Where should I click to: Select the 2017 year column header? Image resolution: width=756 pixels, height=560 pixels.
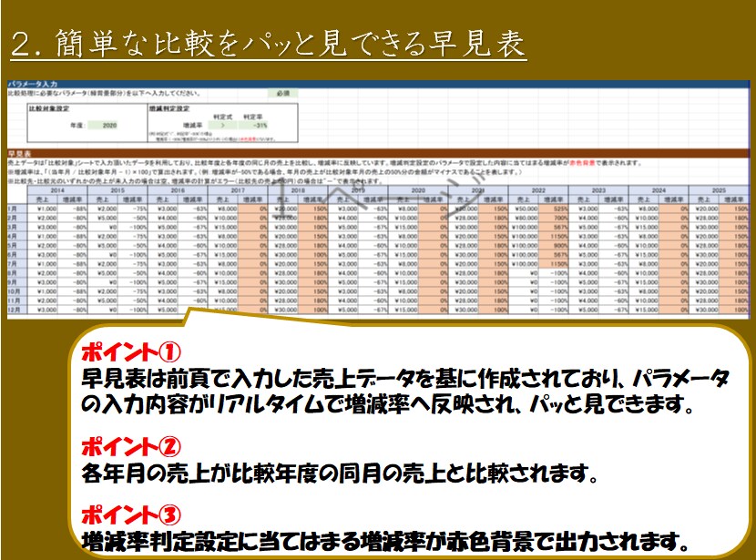(238, 190)
